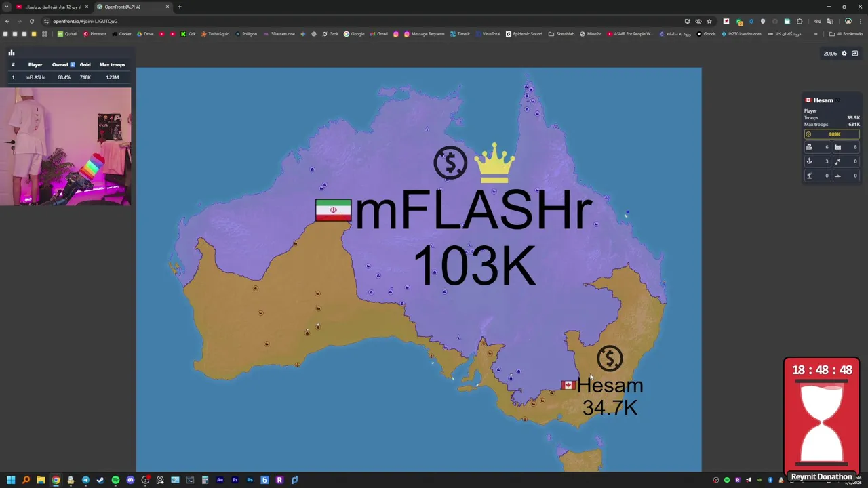The height and width of the screenshot is (488, 868).
Task: Click the crown icon above mFLASHr
Action: 494,163
